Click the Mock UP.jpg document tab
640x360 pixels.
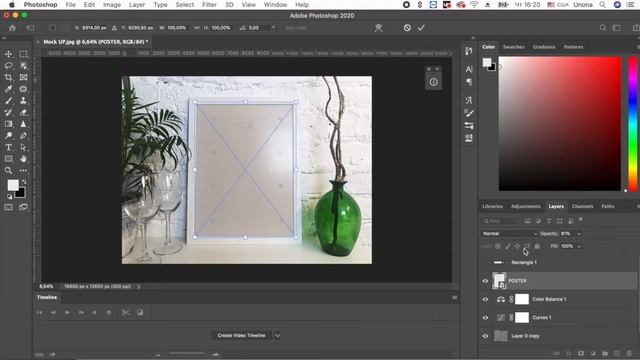96,42
